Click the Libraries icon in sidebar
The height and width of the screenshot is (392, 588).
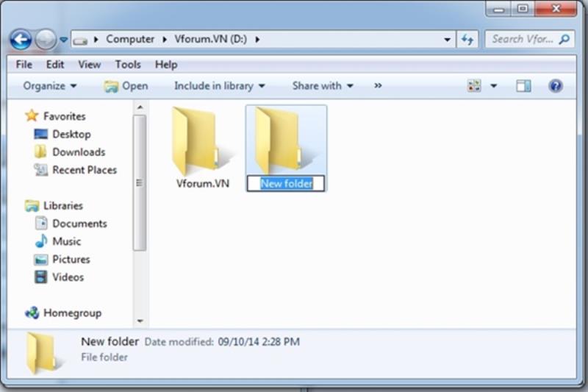[32, 206]
